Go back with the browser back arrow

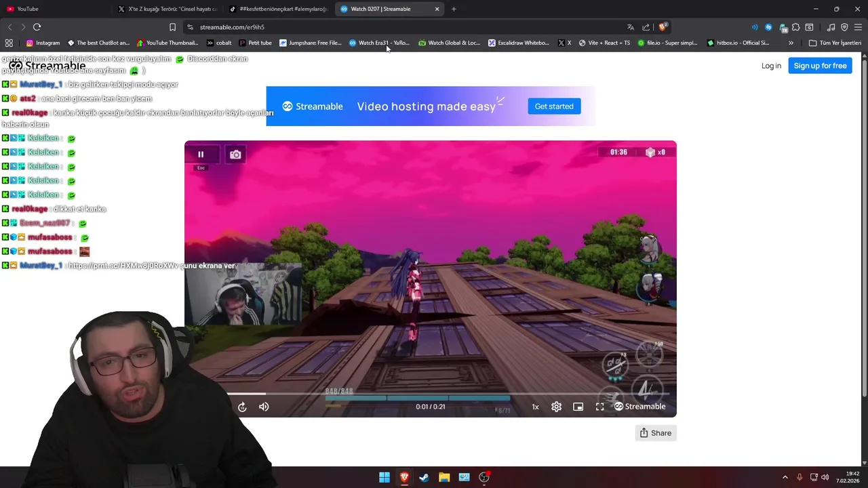click(9, 27)
